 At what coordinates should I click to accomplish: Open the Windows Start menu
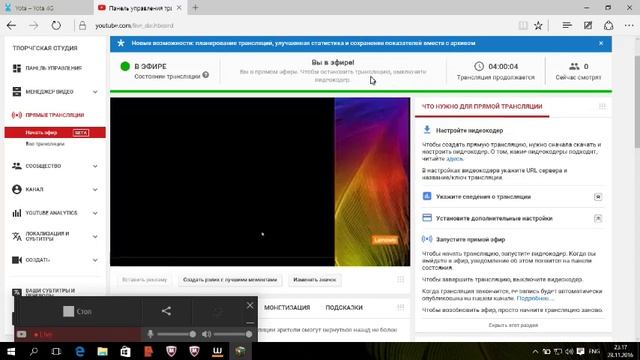pos(11,351)
